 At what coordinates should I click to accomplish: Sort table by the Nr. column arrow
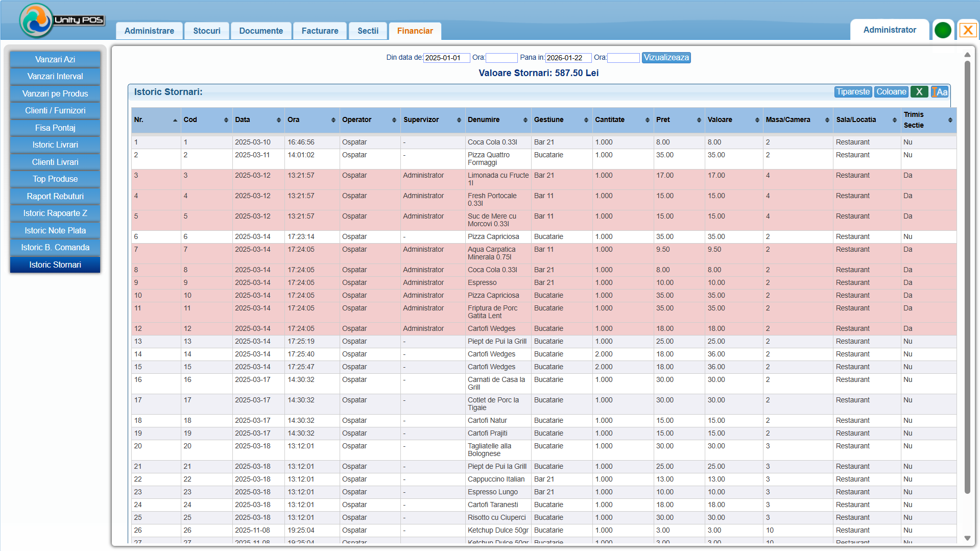point(175,120)
